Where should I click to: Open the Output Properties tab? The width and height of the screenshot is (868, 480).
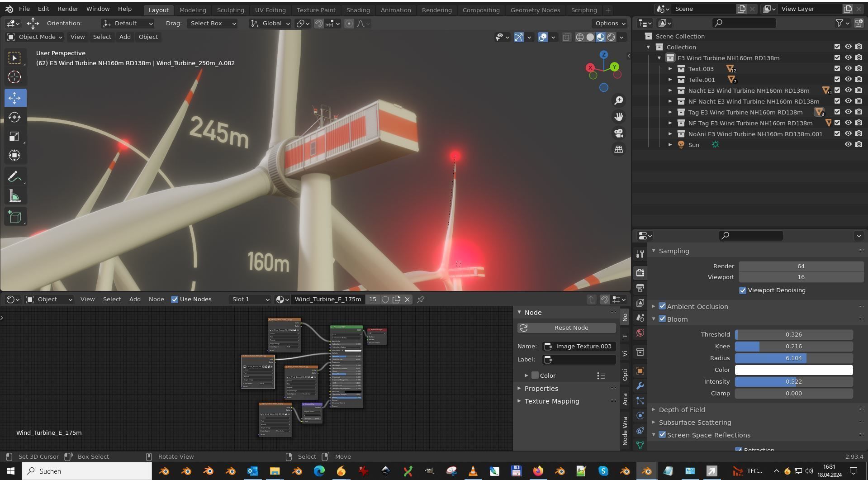point(640,288)
